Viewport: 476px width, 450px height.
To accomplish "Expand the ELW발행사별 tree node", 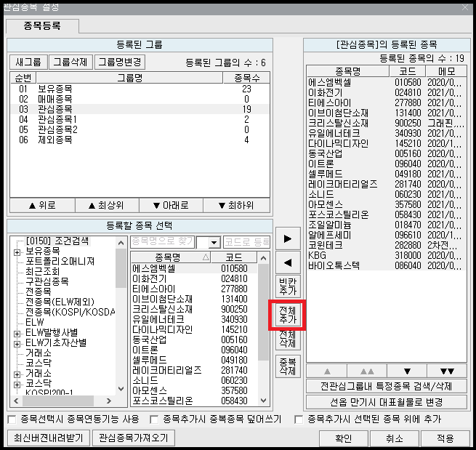I will click(x=17, y=334).
